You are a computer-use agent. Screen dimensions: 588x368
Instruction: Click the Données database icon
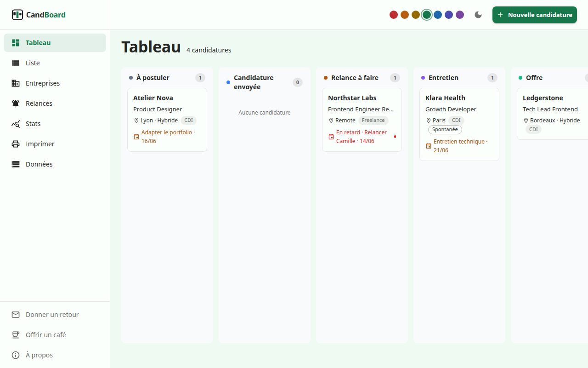click(x=16, y=164)
